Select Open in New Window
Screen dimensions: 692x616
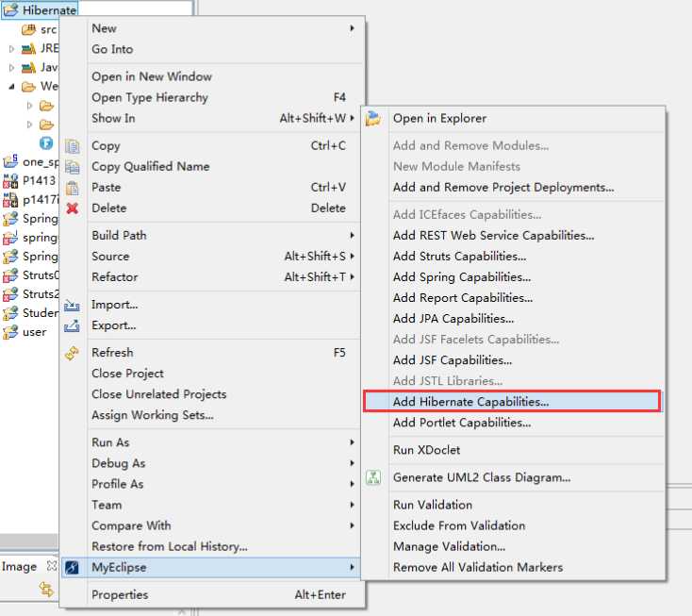point(213,76)
